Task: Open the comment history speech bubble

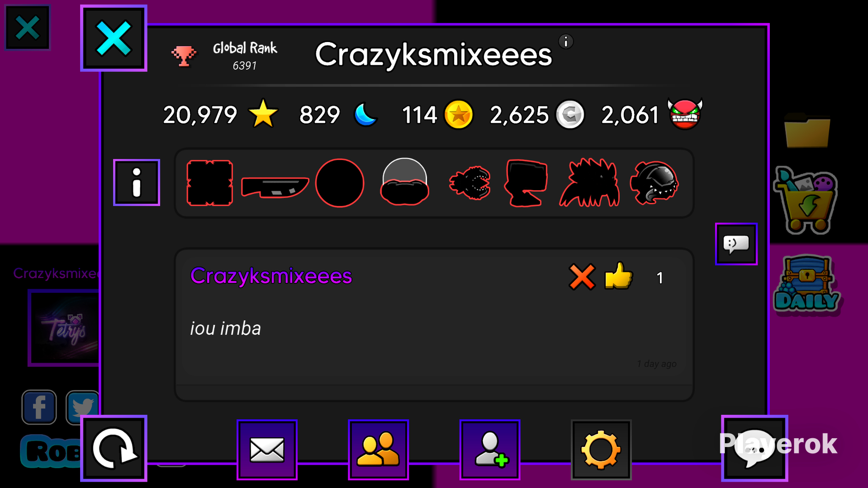Action: (736, 244)
